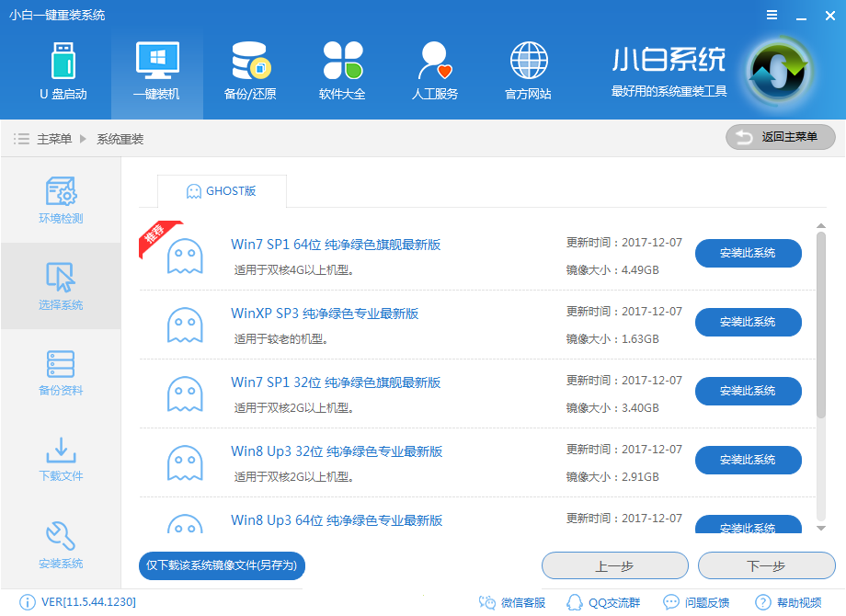Open the hamburger menu

pos(771,14)
